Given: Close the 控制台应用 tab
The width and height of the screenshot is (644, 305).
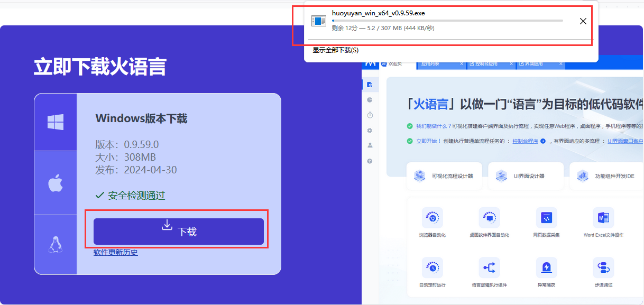Looking at the screenshot, I should 511,63.
